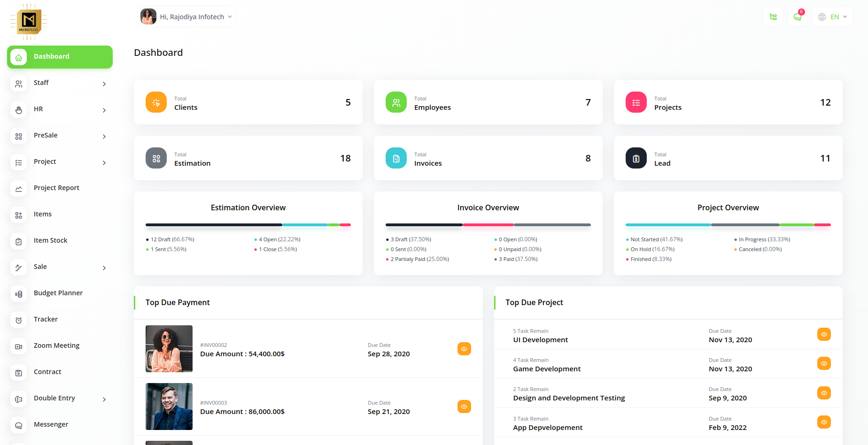Viewport: 868px width, 445px height.
Task: Click the client photo for invoice #INV00003
Action: pyautogui.click(x=169, y=407)
